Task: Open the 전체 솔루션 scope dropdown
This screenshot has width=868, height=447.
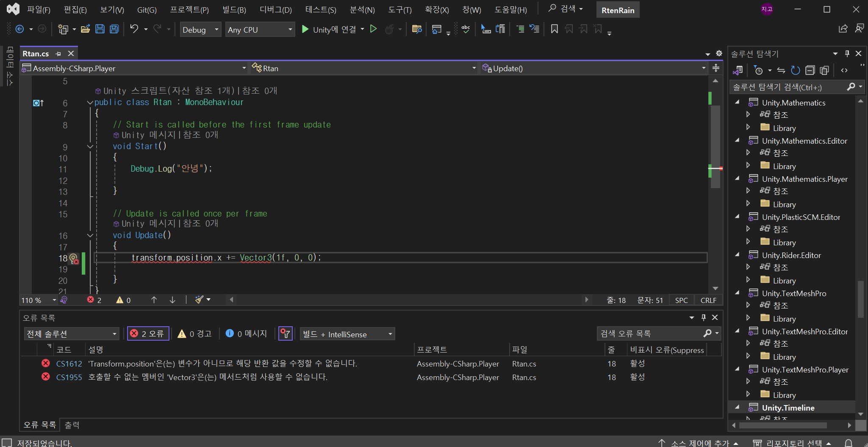Action: point(72,334)
